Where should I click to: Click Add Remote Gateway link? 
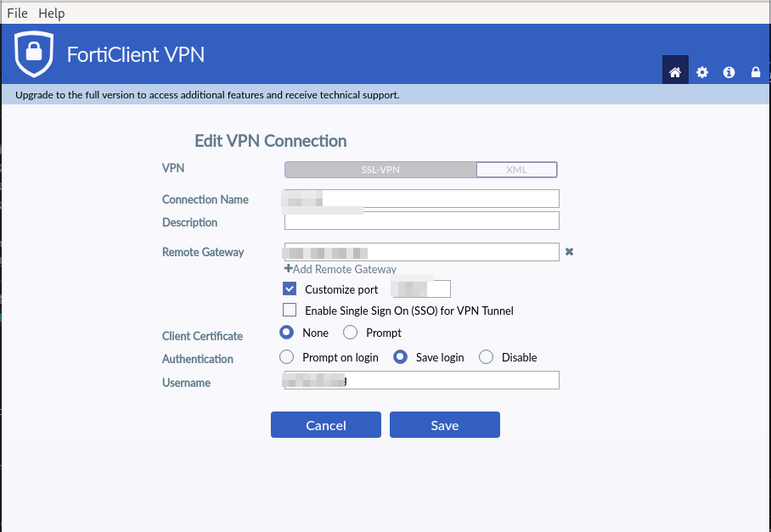[340, 269]
